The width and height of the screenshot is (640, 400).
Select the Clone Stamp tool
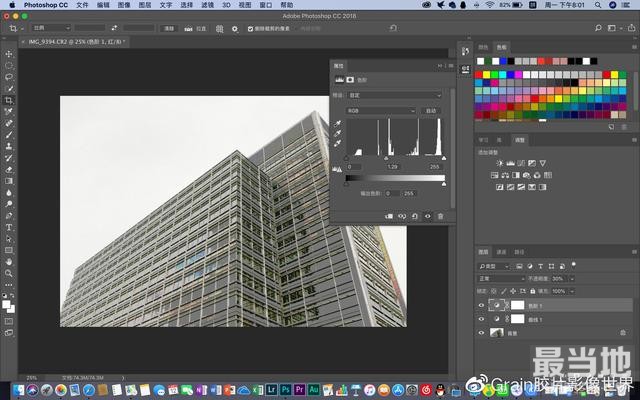[x=9, y=146]
